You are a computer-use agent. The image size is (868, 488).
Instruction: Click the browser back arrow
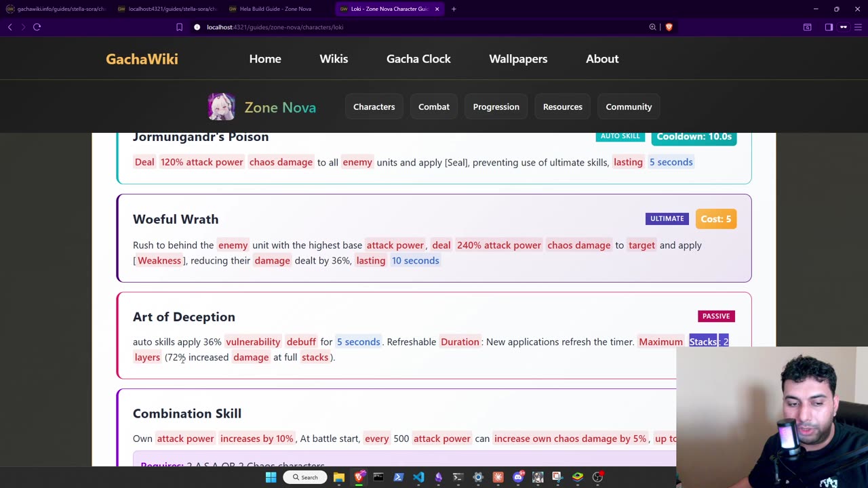9,27
